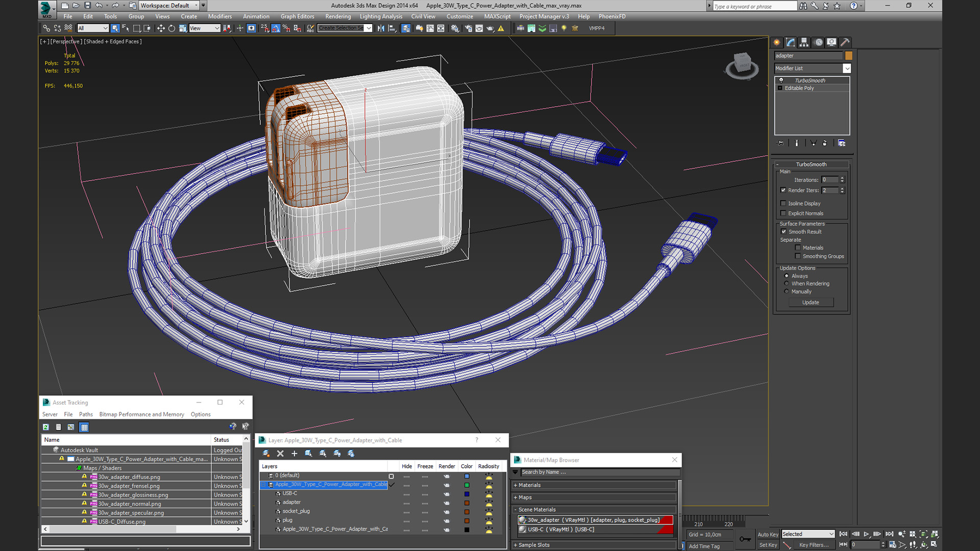Image resolution: width=980 pixels, height=551 pixels.
Task: Open the Layer Manager toolbar icon
Action: click(406, 28)
